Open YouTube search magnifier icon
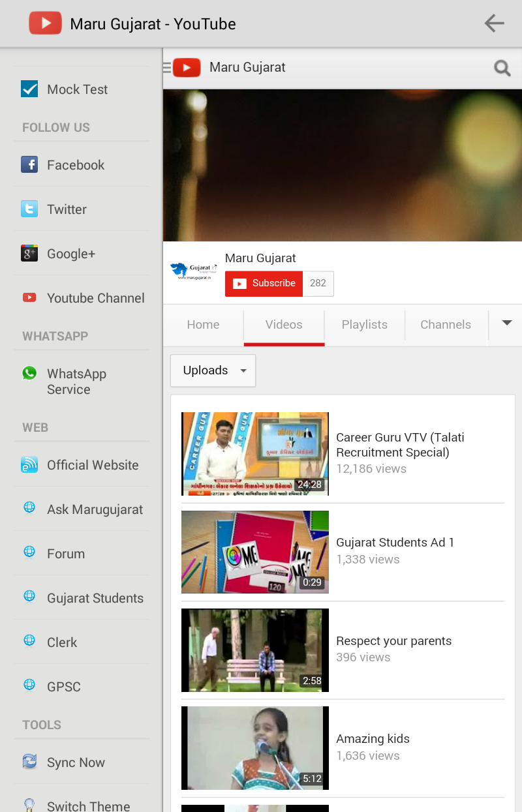Screen dimensions: 522x812 pos(502,68)
